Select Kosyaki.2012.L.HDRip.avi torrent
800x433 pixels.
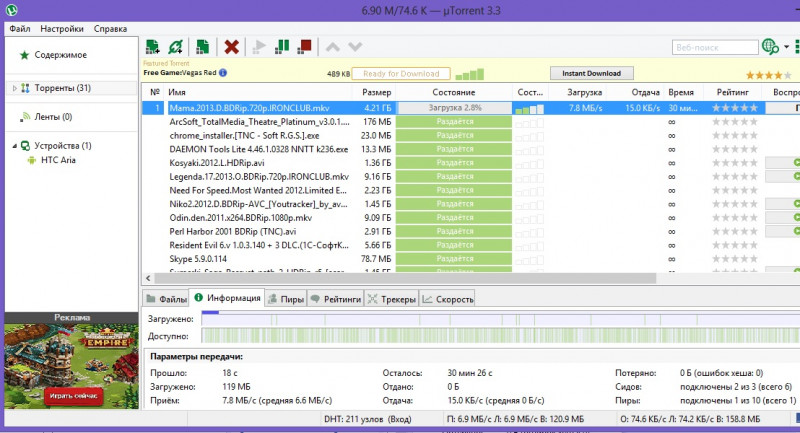pos(217,163)
